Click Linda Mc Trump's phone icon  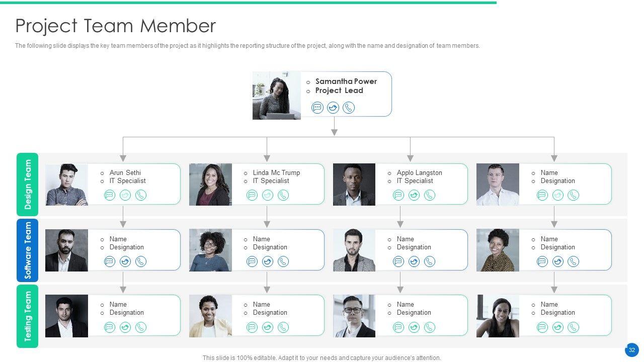[283, 195]
